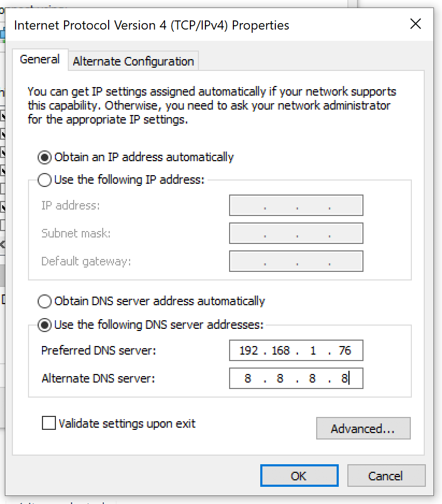Select Obtain an IP address automatically
The height and width of the screenshot is (504, 442).
45,157
